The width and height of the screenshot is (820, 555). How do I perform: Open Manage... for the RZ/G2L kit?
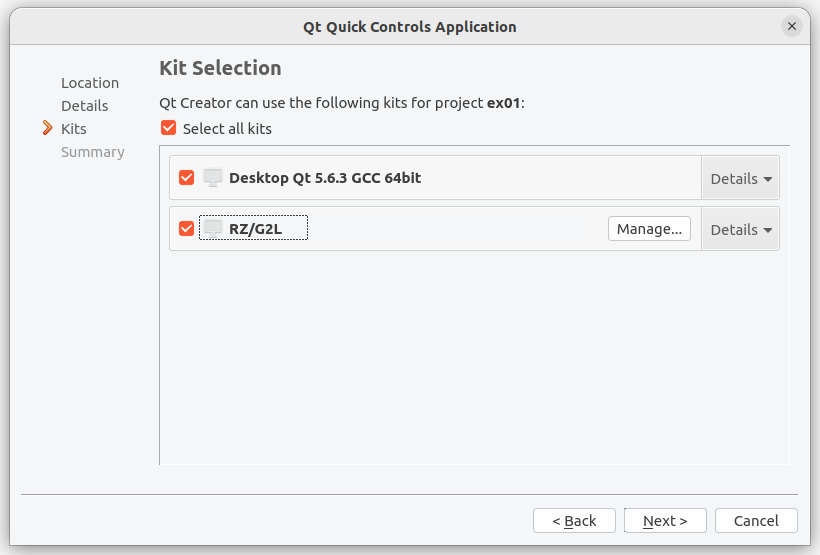(649, 229)
